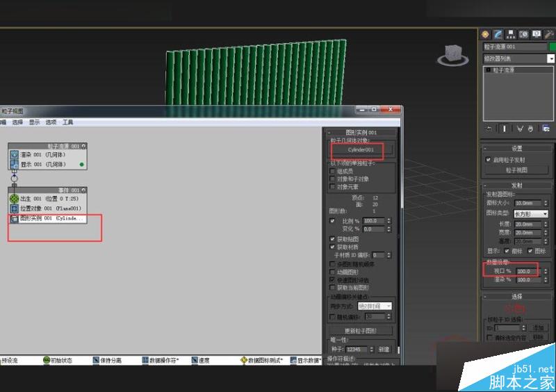Image resolution: width=556 pixels, height=392 pixels.
Task: Open 选项 menu in particle view
Action: click(x=51, y=122)
